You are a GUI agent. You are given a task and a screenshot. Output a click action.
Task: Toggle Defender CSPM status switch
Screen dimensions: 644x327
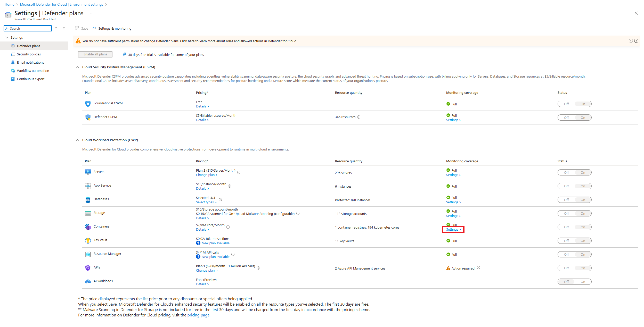point(574,118)
